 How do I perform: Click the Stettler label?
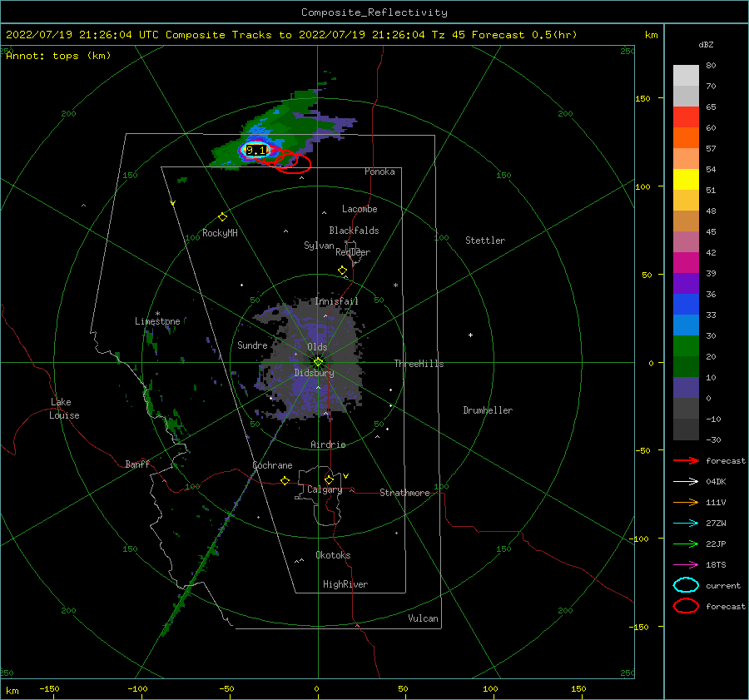(x=485, y=241)
